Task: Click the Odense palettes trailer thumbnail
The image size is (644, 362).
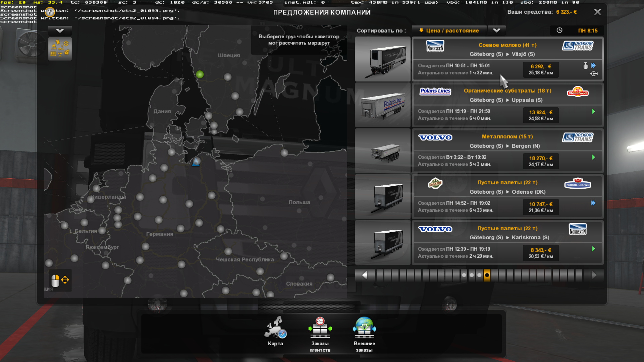Action: (x=383, y=197)
